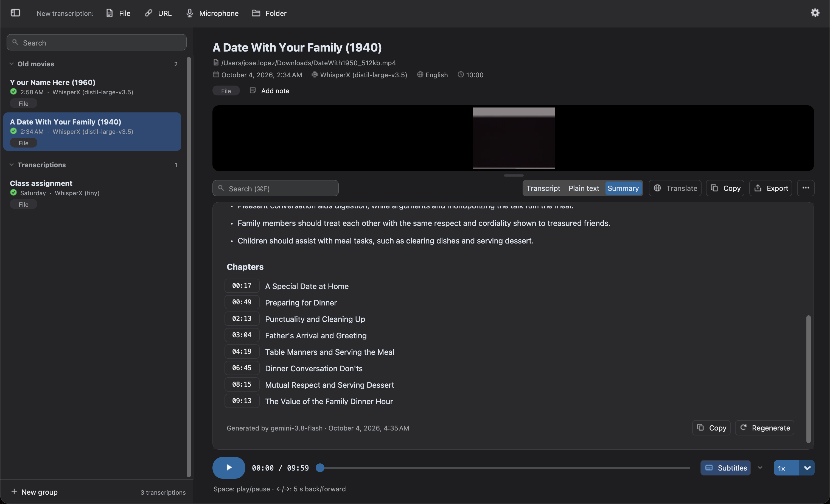
Task: Collapse the Old movies group
Action: [12, 64]
